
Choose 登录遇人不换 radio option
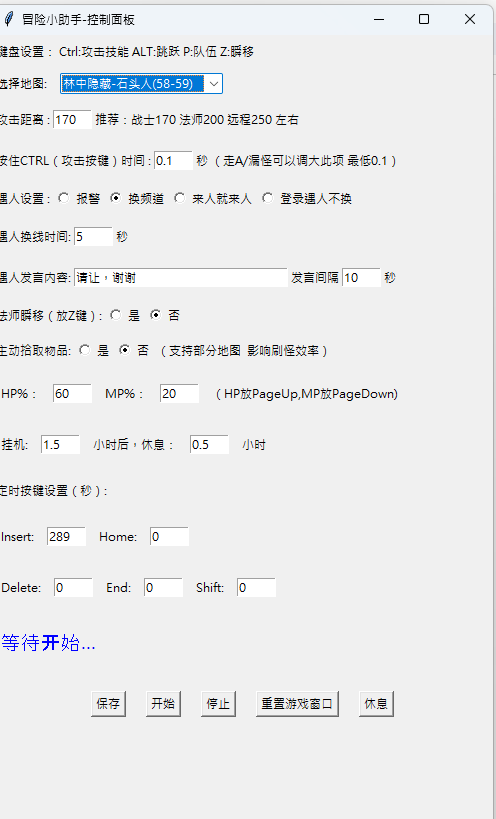tap(267, 198)
